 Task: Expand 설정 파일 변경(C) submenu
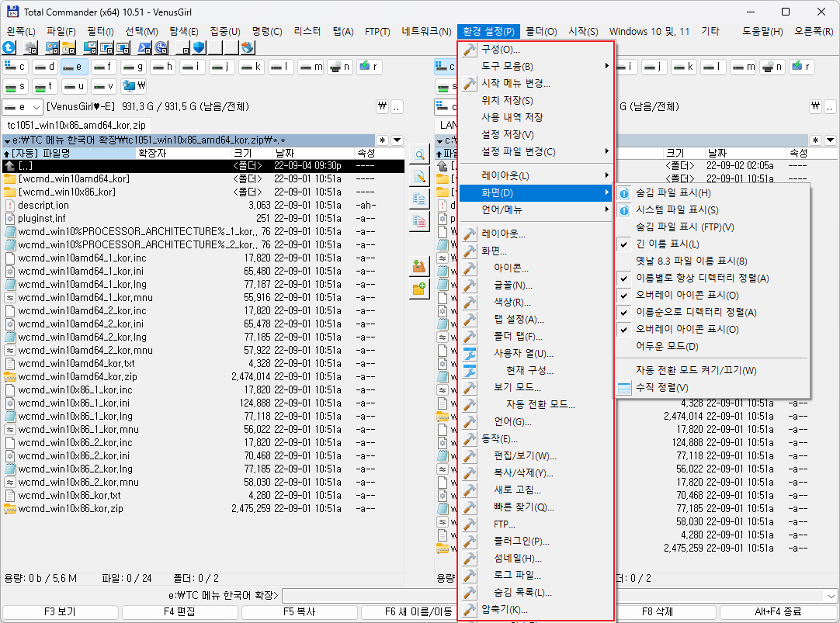[x=536, y=152]
